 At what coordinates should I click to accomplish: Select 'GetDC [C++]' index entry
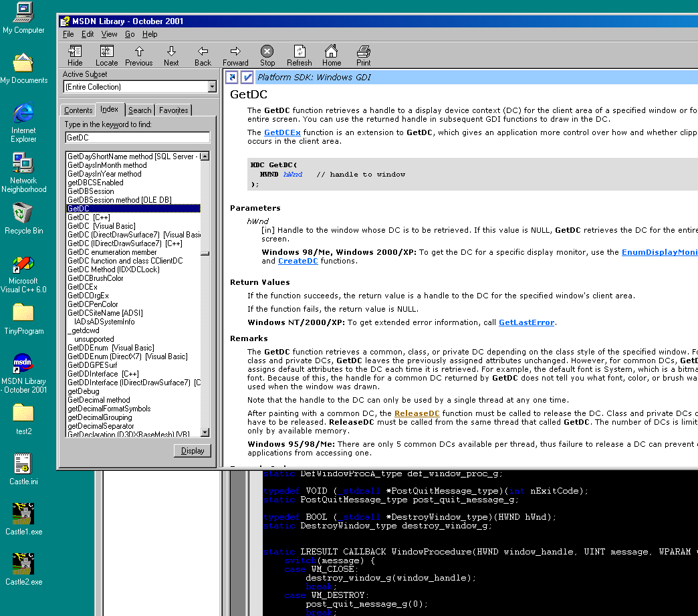[x=88, y=217]
